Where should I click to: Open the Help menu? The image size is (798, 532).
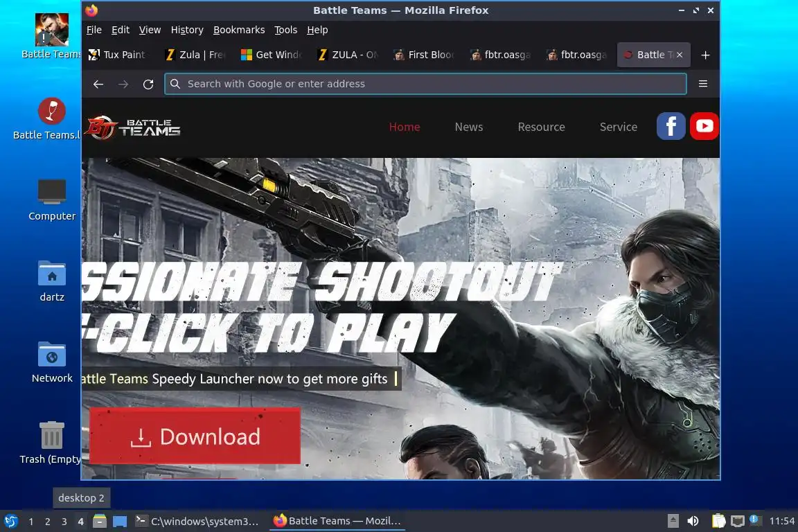(x=317, y=30)
